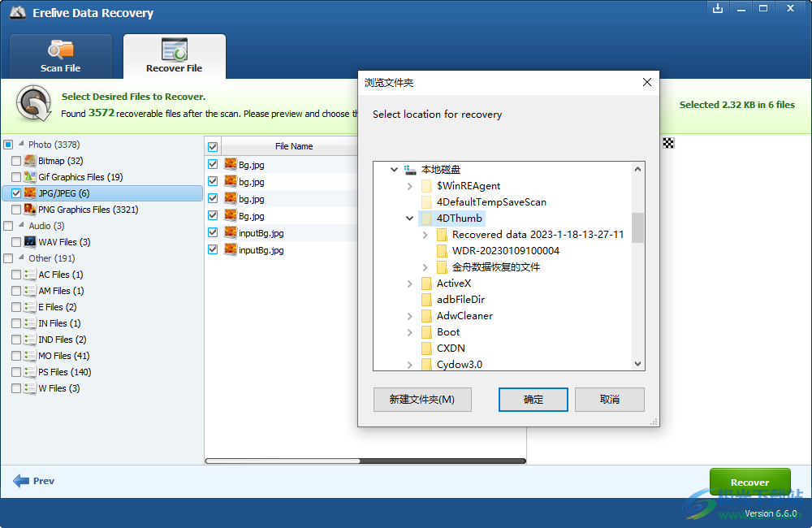Click the first Bg.jpg file icon
The height and width of the screenshot is (528, 812).
[231, 164]
